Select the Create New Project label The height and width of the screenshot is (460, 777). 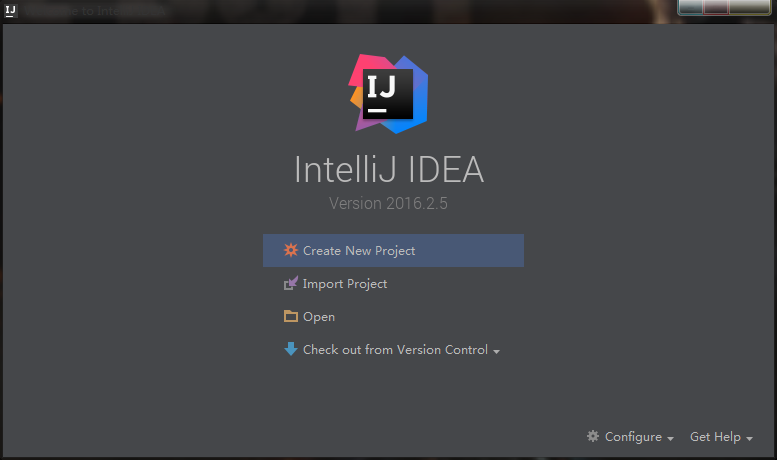click(359, 251)
